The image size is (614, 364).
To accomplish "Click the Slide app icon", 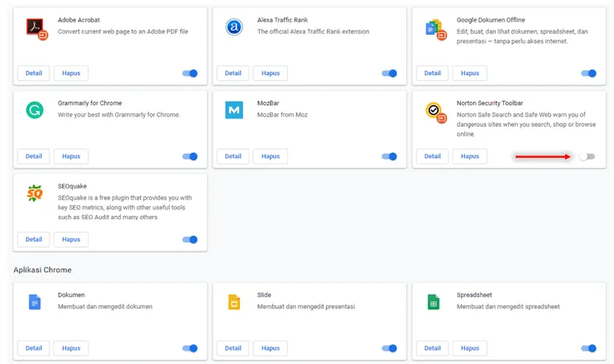I will click(x=234, y=302).
